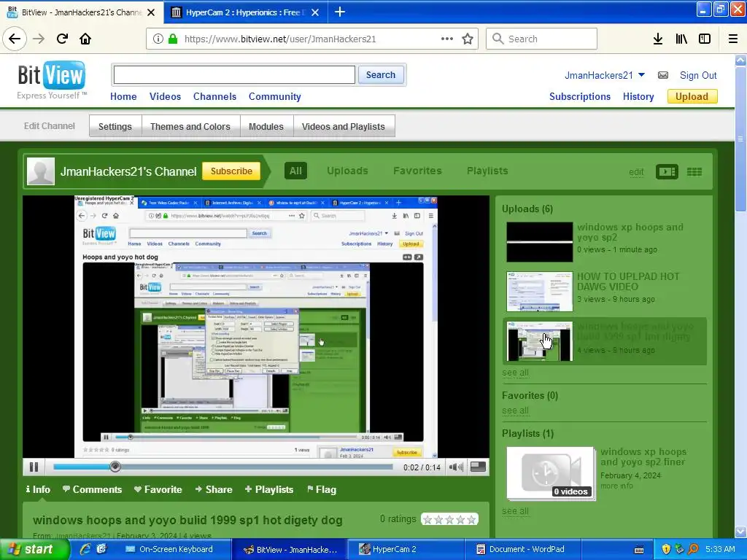Reload the page with the refresh icon
The height and width of the screenshot is (560, 747).
[x=62, y=39]
